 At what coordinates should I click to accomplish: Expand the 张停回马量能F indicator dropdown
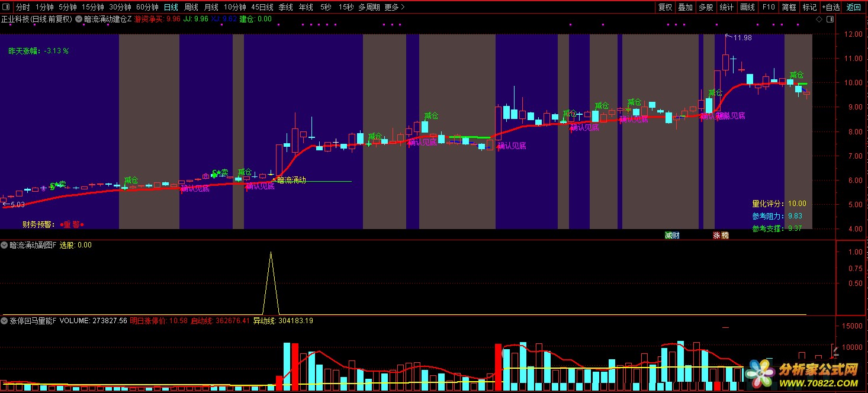[x=4, y=321]
